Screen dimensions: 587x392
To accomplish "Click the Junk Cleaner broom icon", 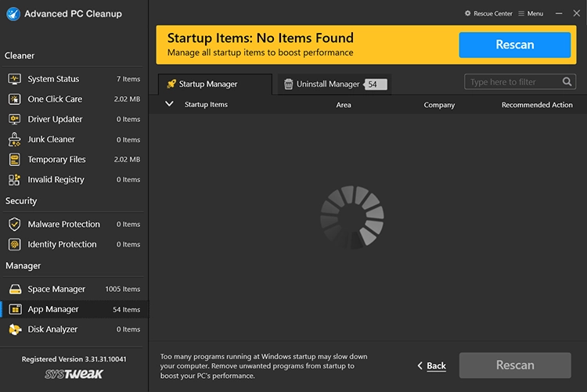I will 14,139.
